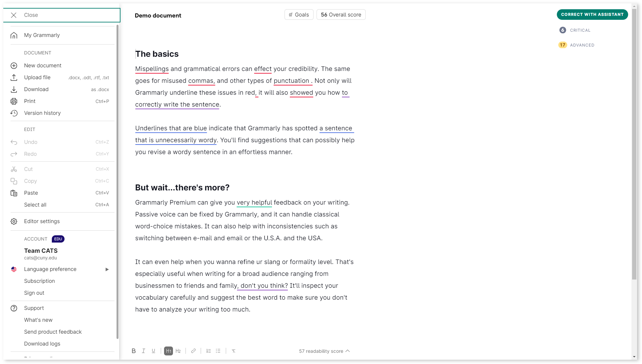Click the underlined phrase very helpful
Screen dimensions: 642x364
254,203
